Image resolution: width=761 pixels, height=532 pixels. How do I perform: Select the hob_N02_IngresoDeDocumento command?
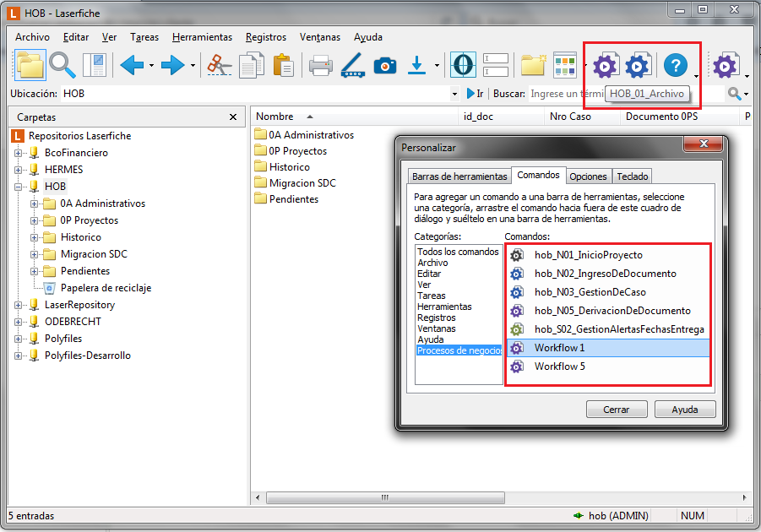pyautogui.click(x=609, y=274)
